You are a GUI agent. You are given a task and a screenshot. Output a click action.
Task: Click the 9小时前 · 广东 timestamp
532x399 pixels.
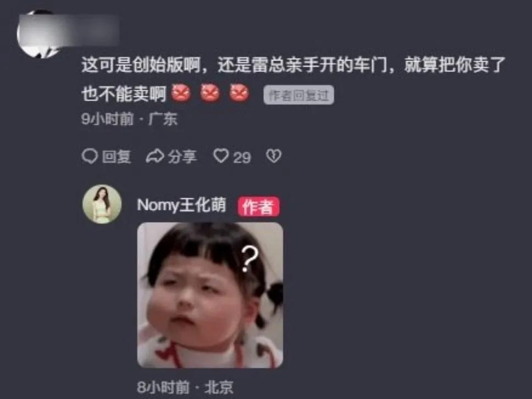pos(129,119)
